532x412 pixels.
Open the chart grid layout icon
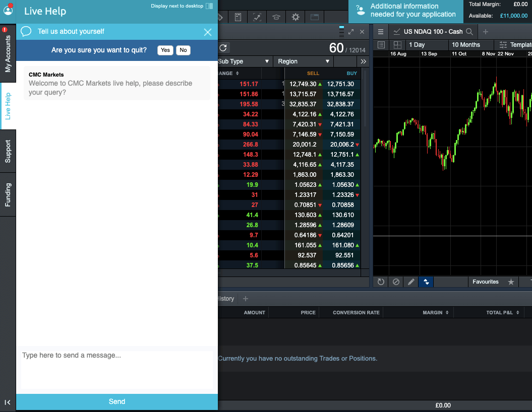click(397, 45)
